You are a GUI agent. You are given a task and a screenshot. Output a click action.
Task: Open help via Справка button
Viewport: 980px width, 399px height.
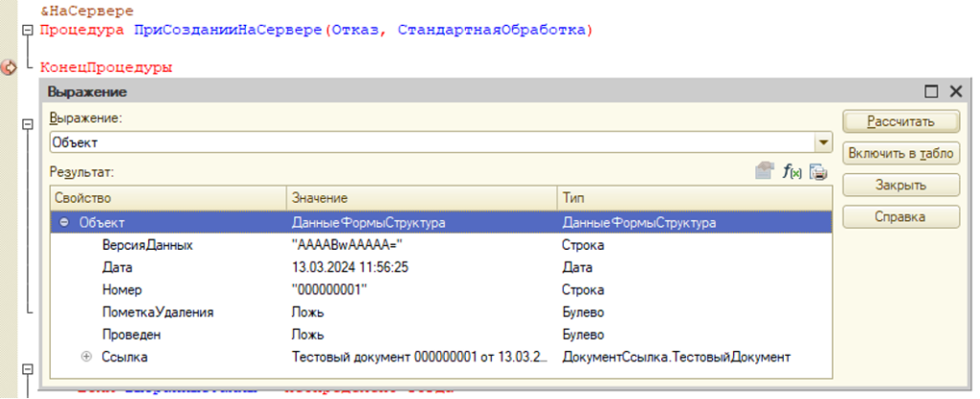901,217
